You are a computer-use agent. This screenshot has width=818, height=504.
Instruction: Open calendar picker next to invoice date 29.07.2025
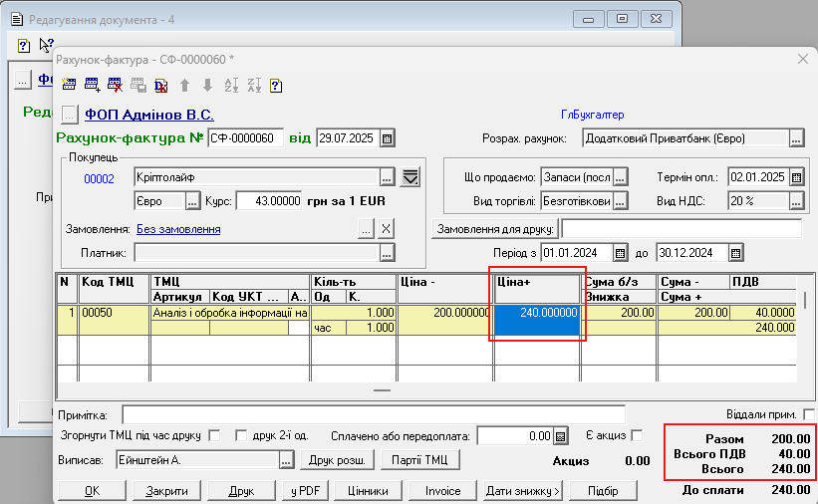pyautogui.click(x=388, y=137)
